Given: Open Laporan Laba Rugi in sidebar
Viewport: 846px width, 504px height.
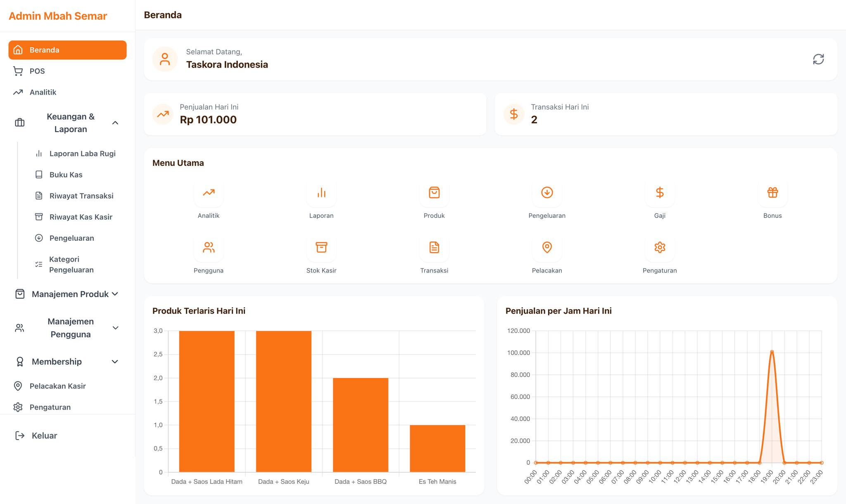Looking at the screenshot, I should point(82,154).
